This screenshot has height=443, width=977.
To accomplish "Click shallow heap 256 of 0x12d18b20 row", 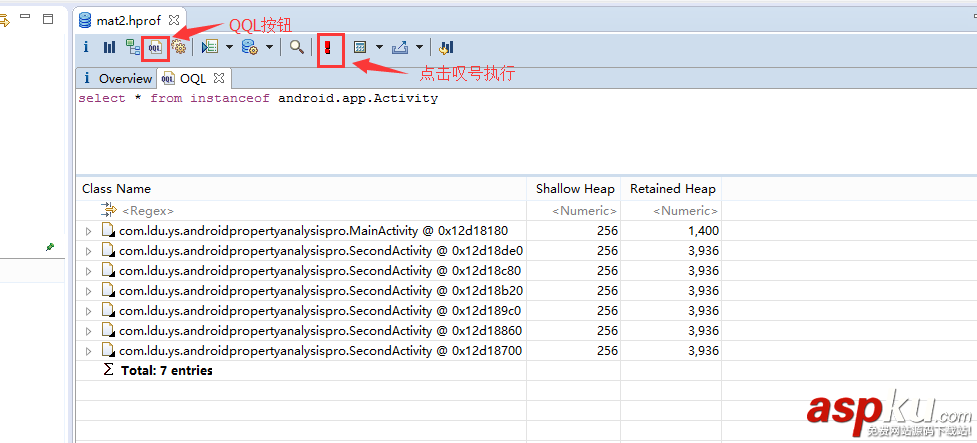I will pos(607,291).
